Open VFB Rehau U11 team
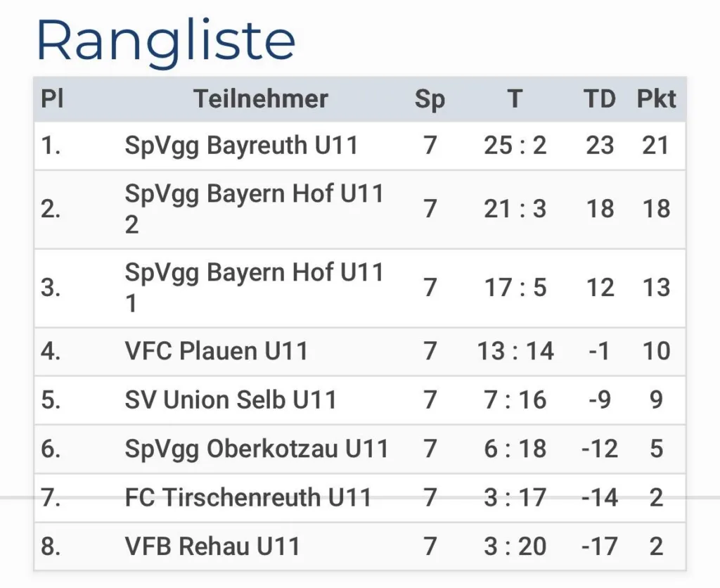 [212, 547]
